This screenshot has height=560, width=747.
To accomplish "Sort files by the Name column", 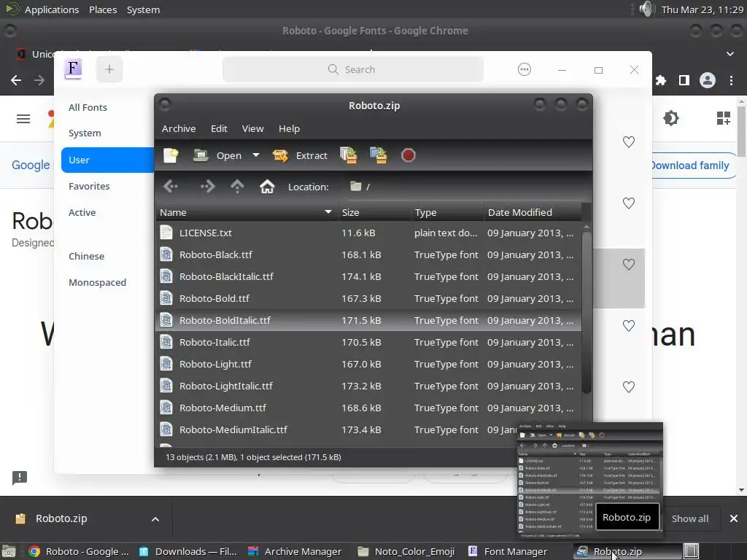I will 247,212.
